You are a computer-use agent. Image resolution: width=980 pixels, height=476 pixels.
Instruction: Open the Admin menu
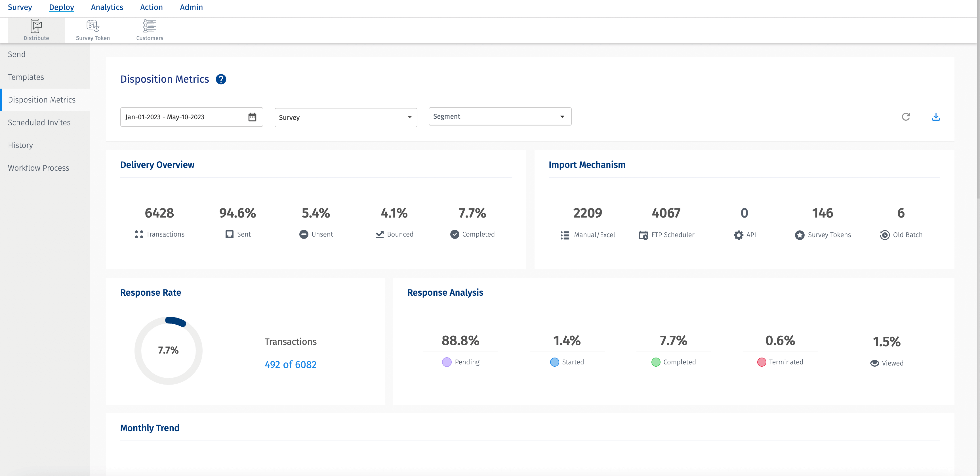191,7
